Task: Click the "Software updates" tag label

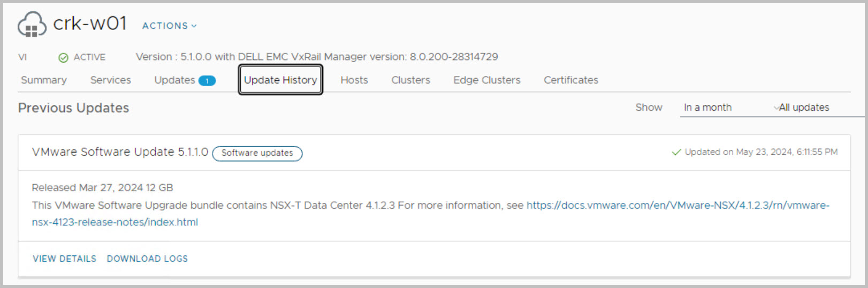Action: pos(257,153)
